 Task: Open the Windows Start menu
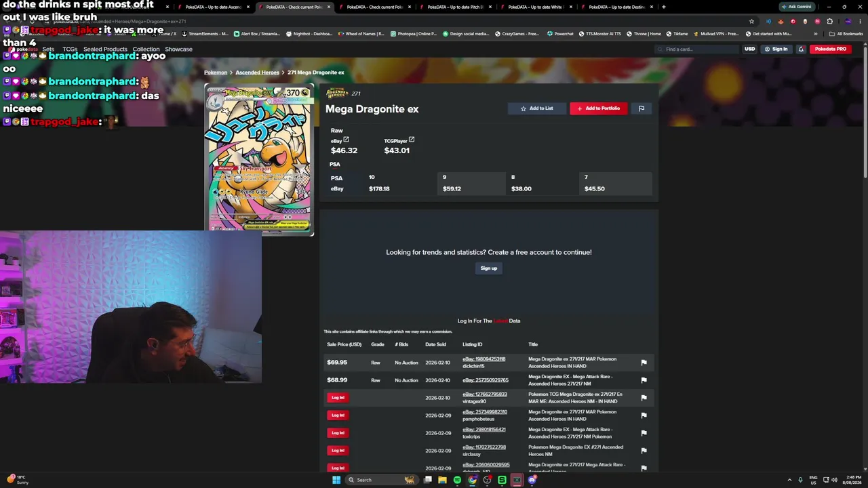[336, 480]
